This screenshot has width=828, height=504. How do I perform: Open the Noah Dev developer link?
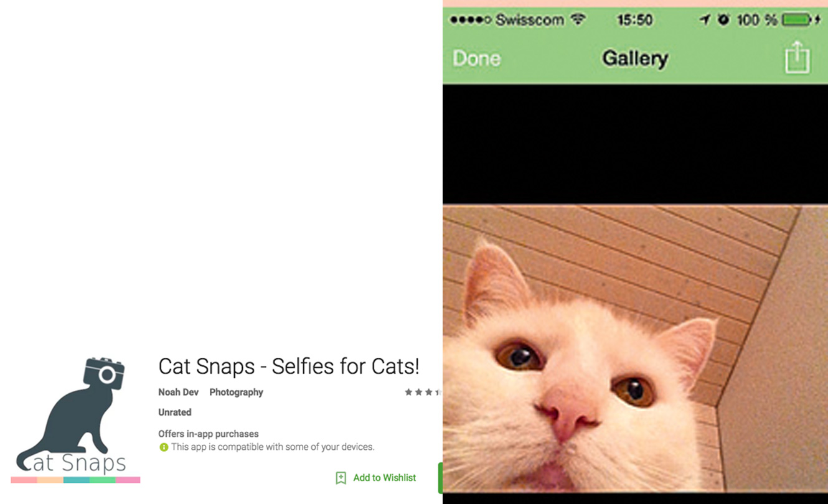pos(179,392)
